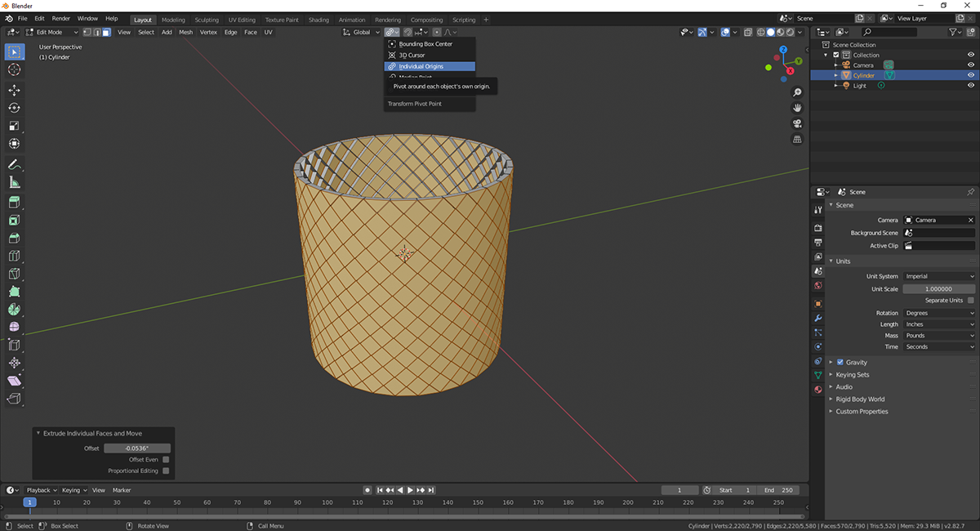Select the Rotate tool in left toolbar
Image resolution: width=980 pixels, height=531 pixels.
click(x=14, y=108)
